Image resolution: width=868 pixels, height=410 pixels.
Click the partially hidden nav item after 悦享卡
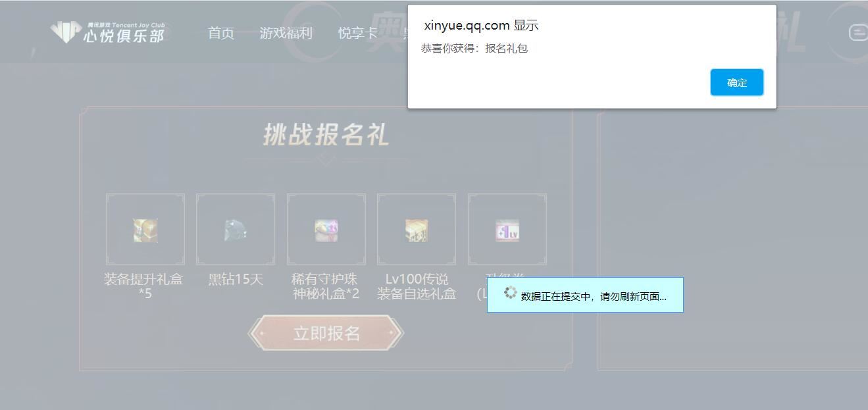[x=406, y=33]
